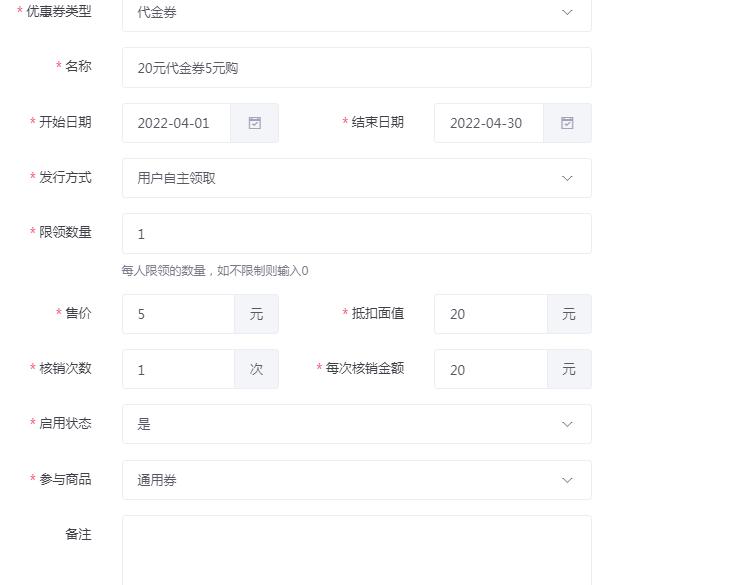Open the 启用状态 dropdown
754x585 pixels.
pyautogui.click(x=567, y=424)
